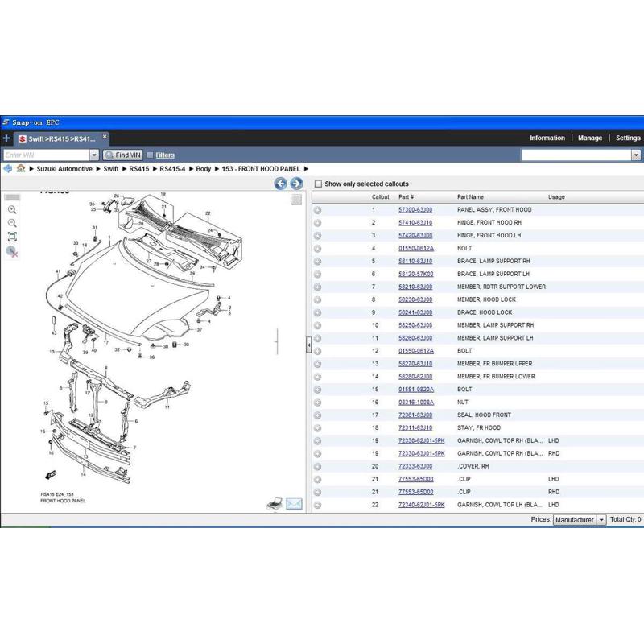Click the Find VIN button
644x644 pixels.
coord(123,155)
